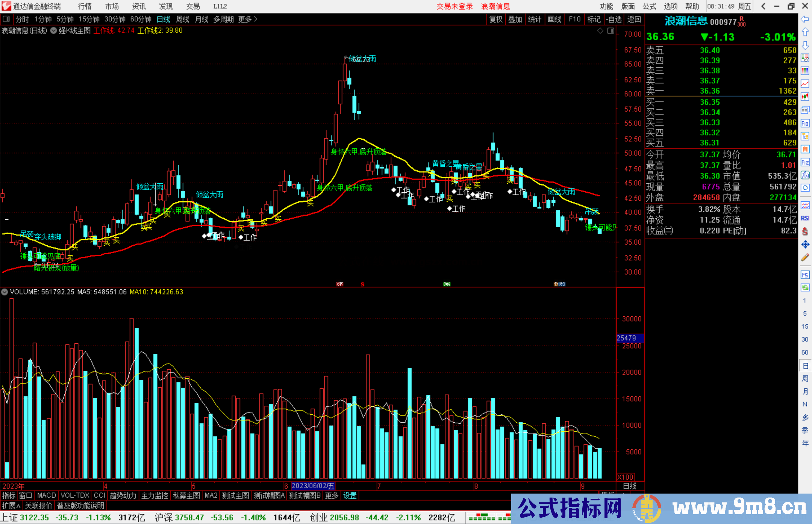The height and width of the screenshot is (524, 812).
Task: Click the 9 month marker on timeline
Action: pyautogui.click(x=582, y=486)
